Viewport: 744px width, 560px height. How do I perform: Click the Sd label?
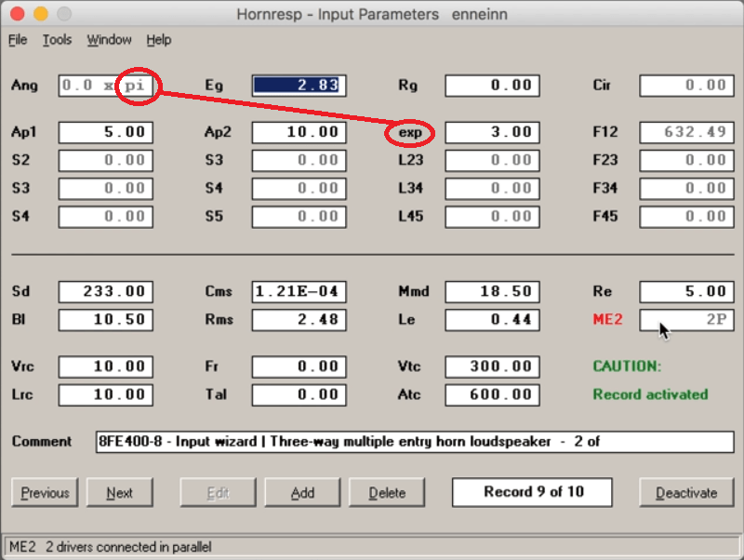(20, 291)
